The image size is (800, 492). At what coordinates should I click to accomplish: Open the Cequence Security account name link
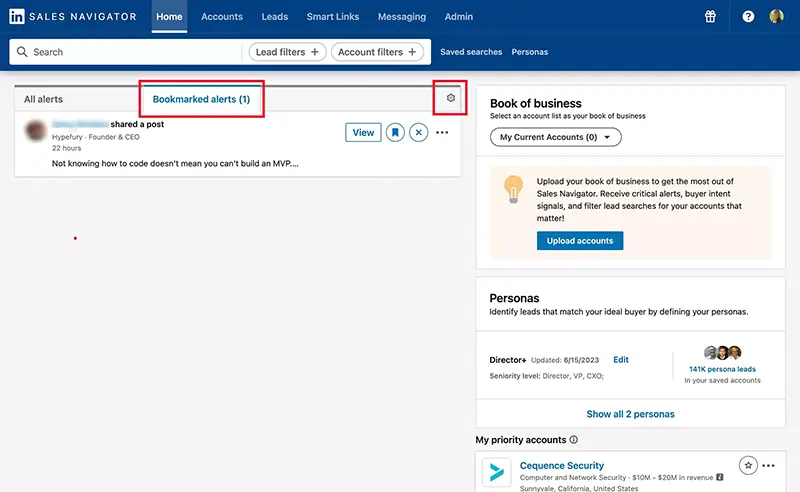click(562, 465)
